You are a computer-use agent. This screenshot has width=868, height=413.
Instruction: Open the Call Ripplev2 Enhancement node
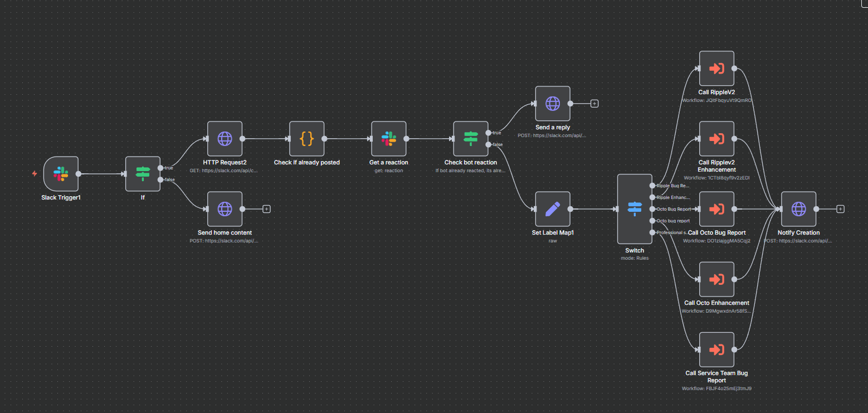point(716,139)
